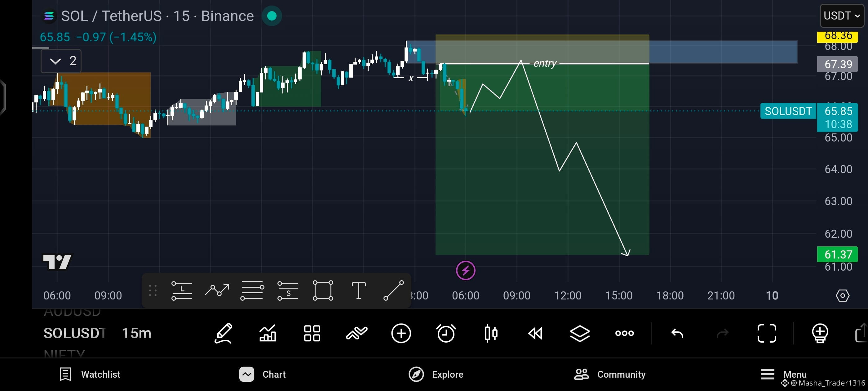Select the rectangle drawing tool

point(323,290)
